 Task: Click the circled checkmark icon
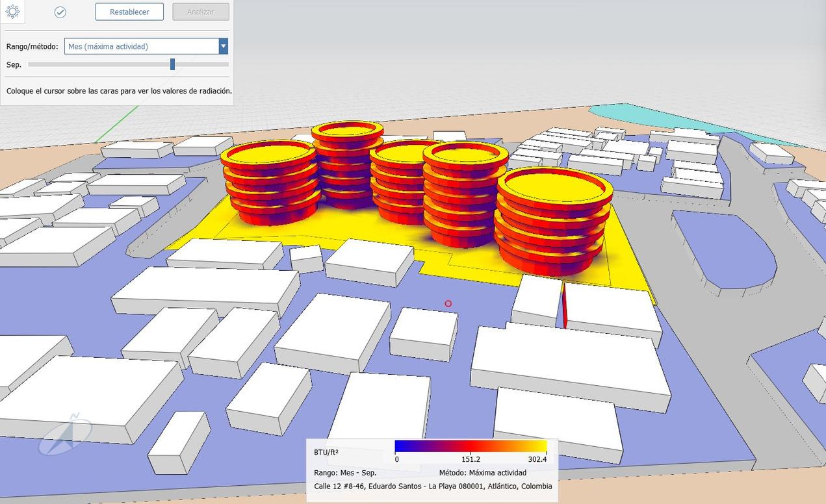60,12
